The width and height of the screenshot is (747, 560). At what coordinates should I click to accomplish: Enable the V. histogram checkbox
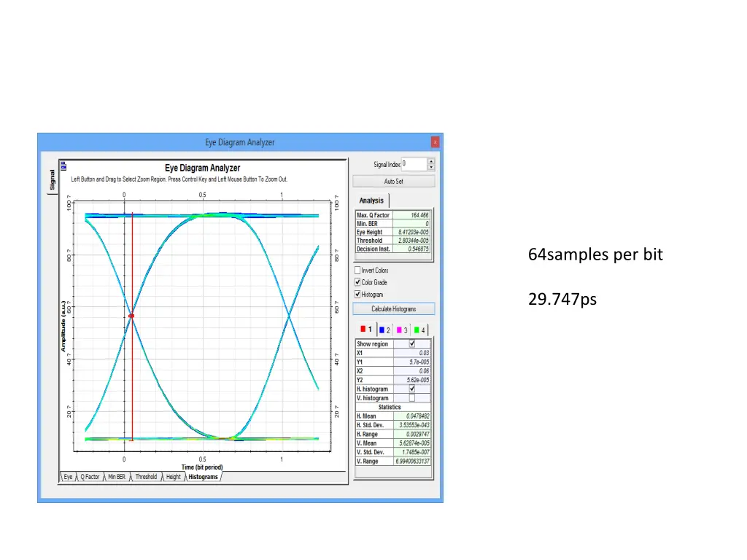click(x=412, y=398)
